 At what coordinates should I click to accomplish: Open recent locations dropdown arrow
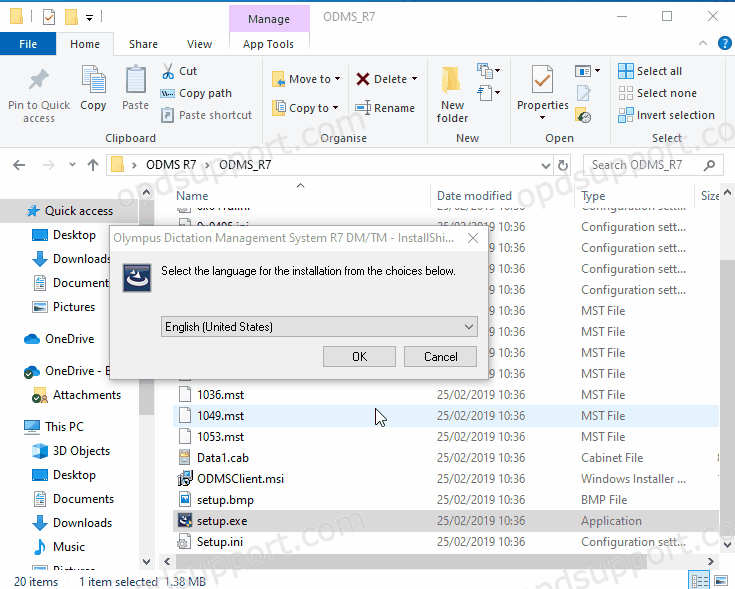tap(72, 165)
